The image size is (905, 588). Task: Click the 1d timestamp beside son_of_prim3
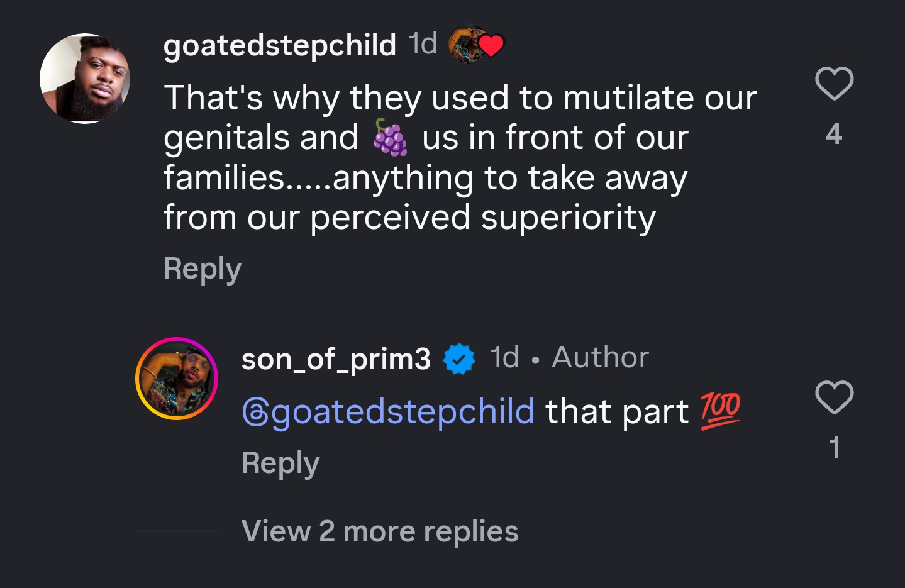click(x=504, y=358)
